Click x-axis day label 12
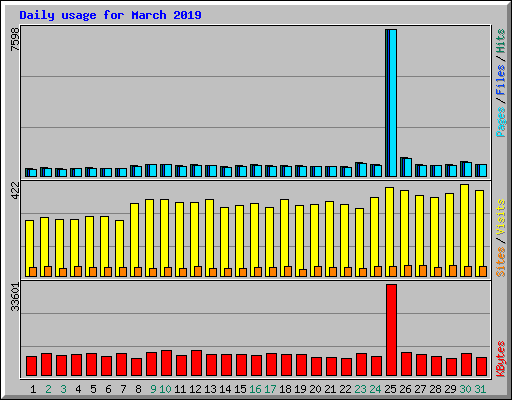The width and height of the screenshot is (512, 400). pyautogui.click(x=195, y=389)
